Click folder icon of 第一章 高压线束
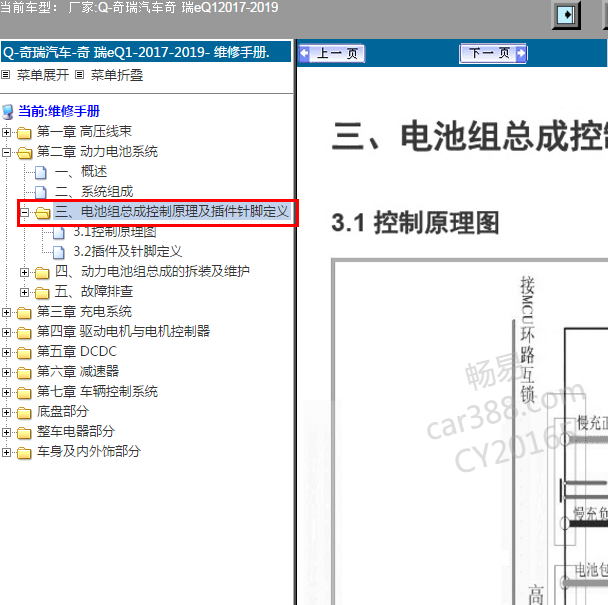 [24, 133]
